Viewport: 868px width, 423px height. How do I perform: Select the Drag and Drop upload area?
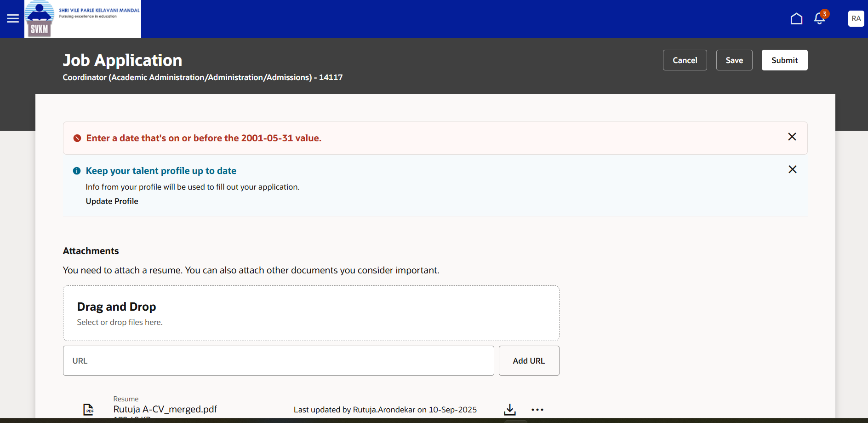pyautogui.click(x=311, y=313)
